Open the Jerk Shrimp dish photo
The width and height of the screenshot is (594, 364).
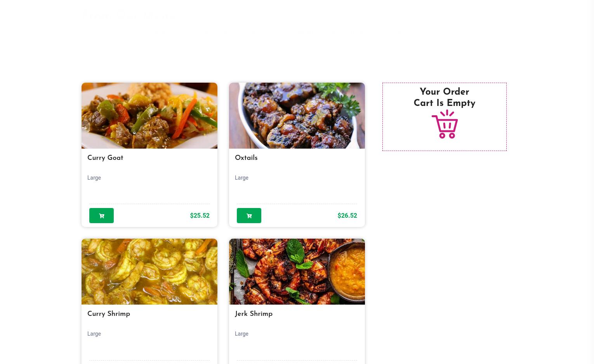(297, 272)
